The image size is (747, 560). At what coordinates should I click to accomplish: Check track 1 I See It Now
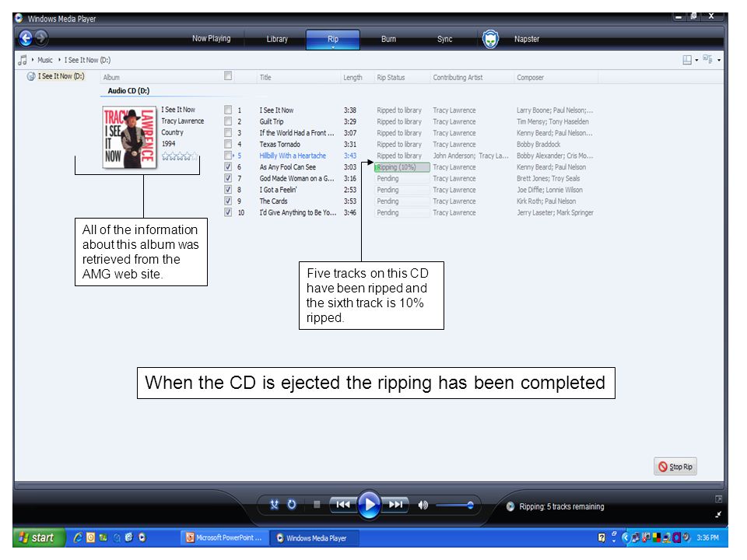(x=228, y=110)
